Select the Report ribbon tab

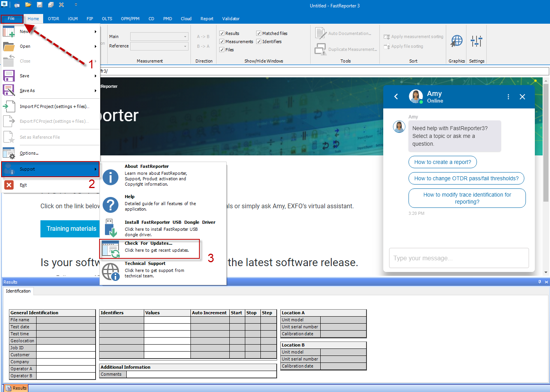coord(207,19)
